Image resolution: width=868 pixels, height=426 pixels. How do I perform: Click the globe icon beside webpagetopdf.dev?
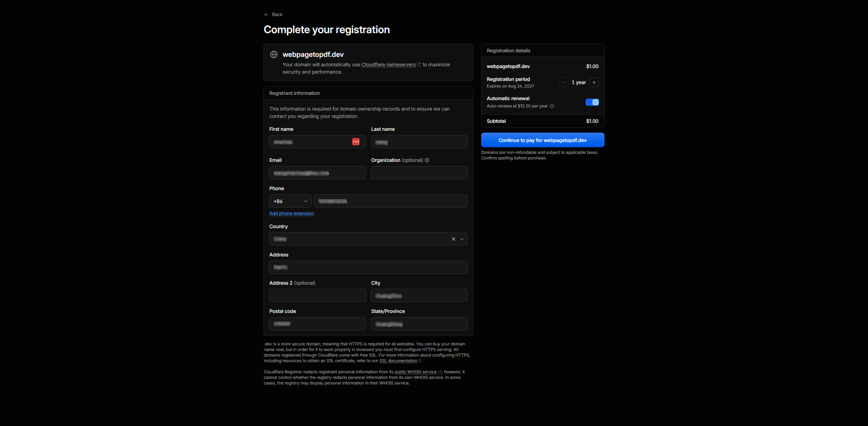pyautogui.click(x=274, y=54)
